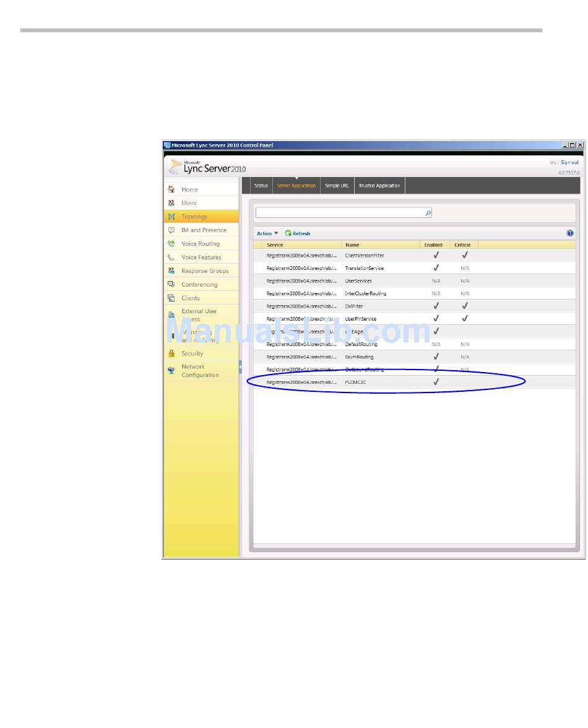Click Enabled N/A value for UserServices
The width and height of the screenshot is (588, 728).
pos(436,281)
